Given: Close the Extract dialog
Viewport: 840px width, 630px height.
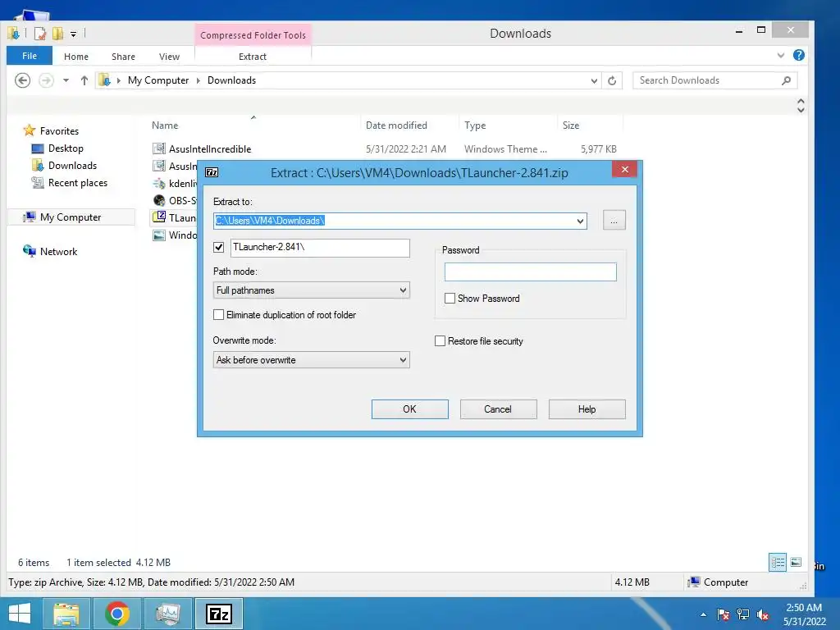Looking at the screenshot, I should click(x=624, y=169).
